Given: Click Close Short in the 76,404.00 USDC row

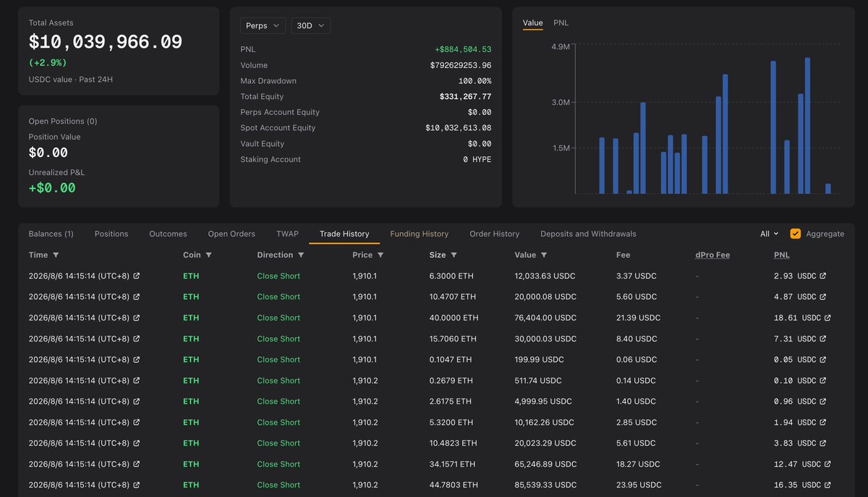Looking at the screenshot, I should click(278, 318).
